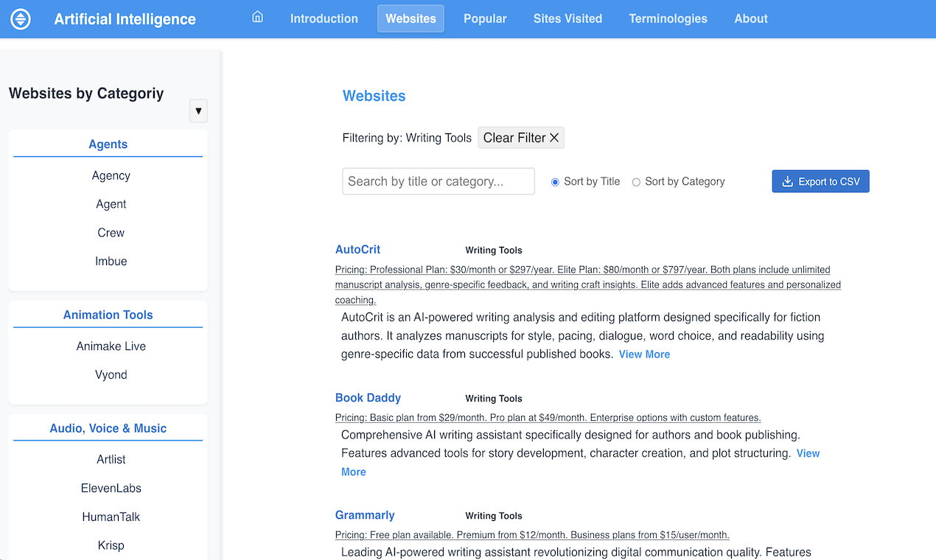Image resolution: width=936 pixels, height=560 pixels.
Task: Select Imbue in the sidebar
Action: 111,262
